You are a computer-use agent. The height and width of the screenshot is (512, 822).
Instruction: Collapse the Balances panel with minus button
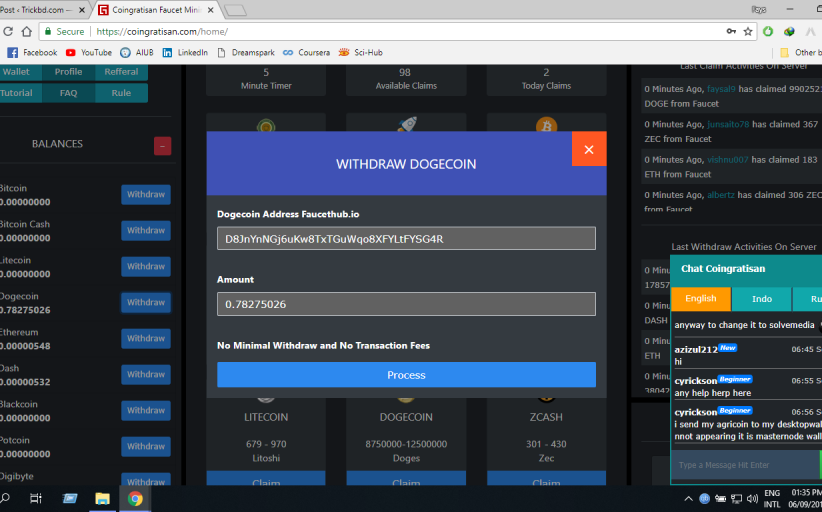pos(162,145)
